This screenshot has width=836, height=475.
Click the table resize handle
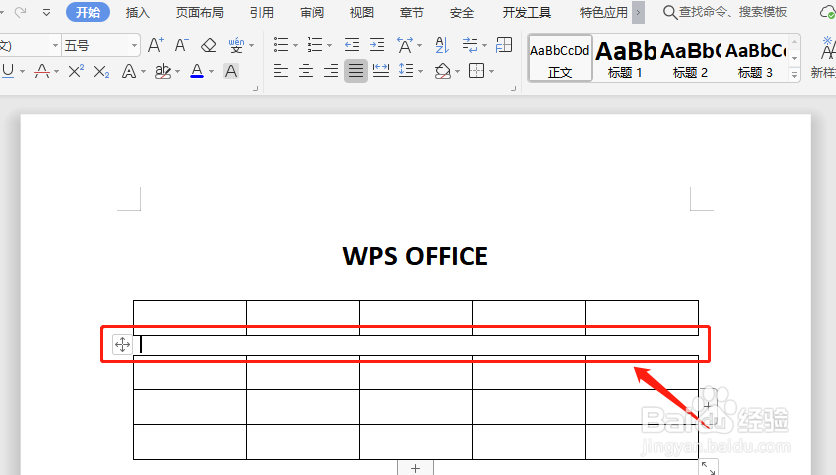pyautogui.click(x=709, y=468)
